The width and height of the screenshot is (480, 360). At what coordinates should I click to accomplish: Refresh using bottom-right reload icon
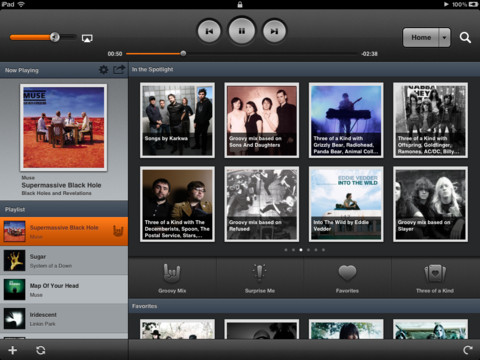468,350
